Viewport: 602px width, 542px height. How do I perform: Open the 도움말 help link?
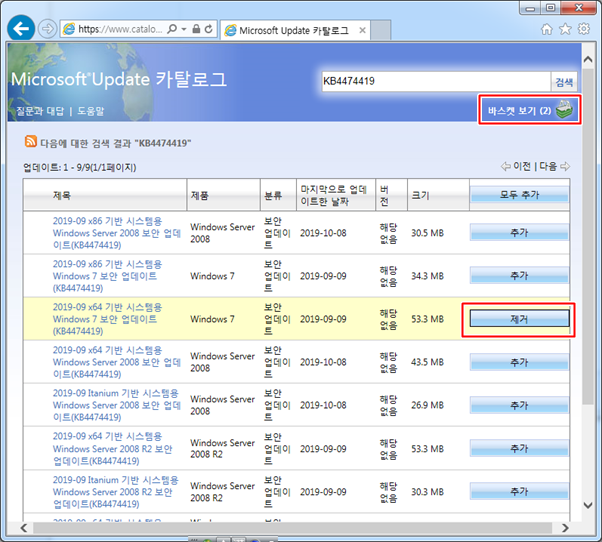tap(91, 111)
